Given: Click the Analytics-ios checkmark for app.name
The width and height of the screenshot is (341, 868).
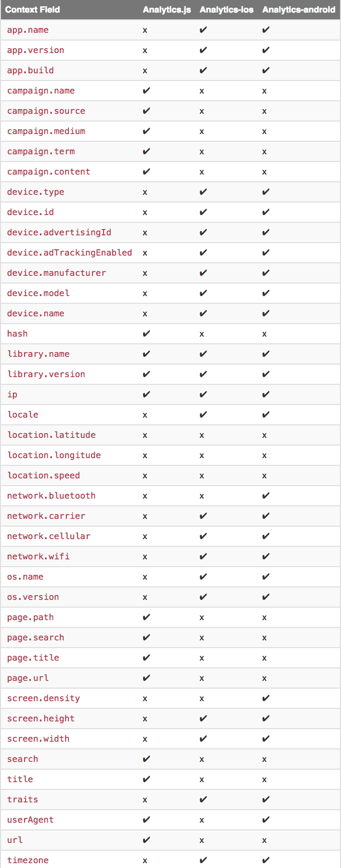Looking at the screenshot, I should (203, 30).
